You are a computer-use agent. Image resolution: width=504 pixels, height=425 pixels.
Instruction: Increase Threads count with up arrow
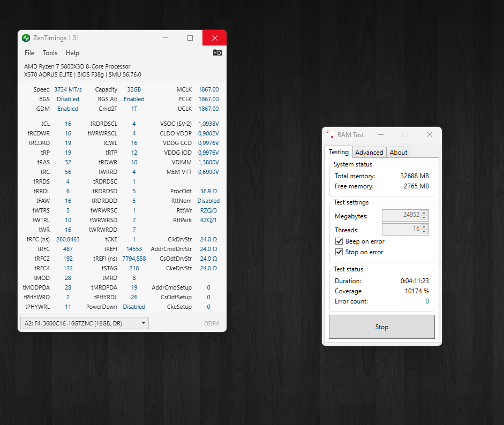424,227
